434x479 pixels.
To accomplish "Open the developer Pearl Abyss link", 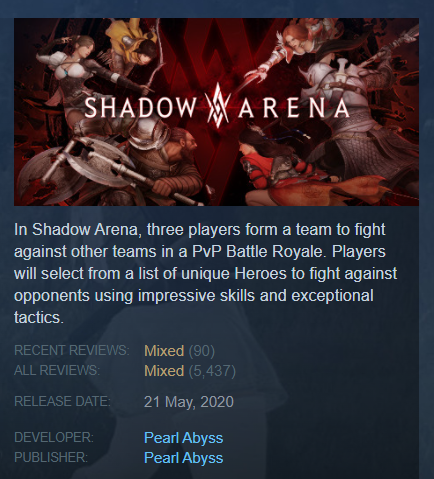I will [x=183, y=438].
